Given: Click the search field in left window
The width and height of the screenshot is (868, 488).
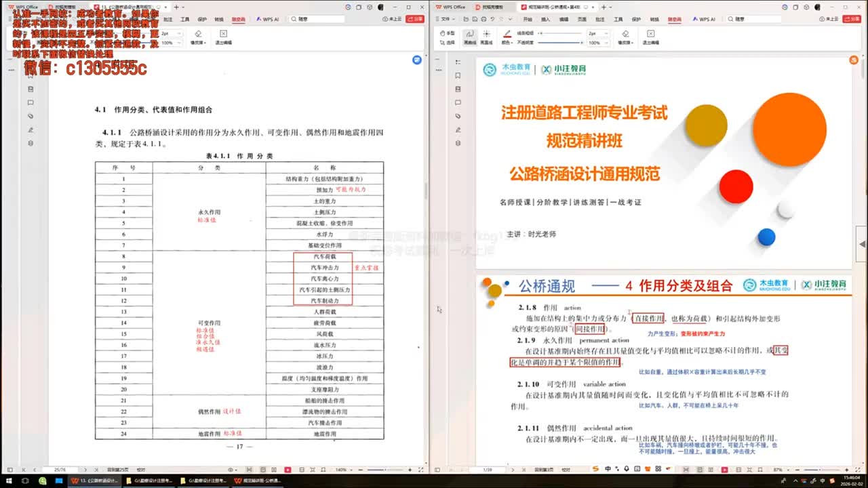Looking at the screenshot, I should point(315,20).
